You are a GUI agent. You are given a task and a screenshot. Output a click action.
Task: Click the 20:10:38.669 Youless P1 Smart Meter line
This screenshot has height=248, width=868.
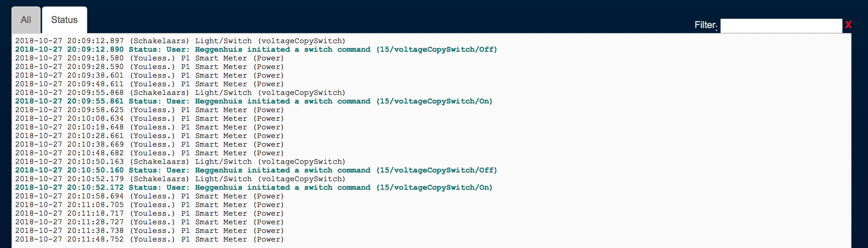(149, 144)
